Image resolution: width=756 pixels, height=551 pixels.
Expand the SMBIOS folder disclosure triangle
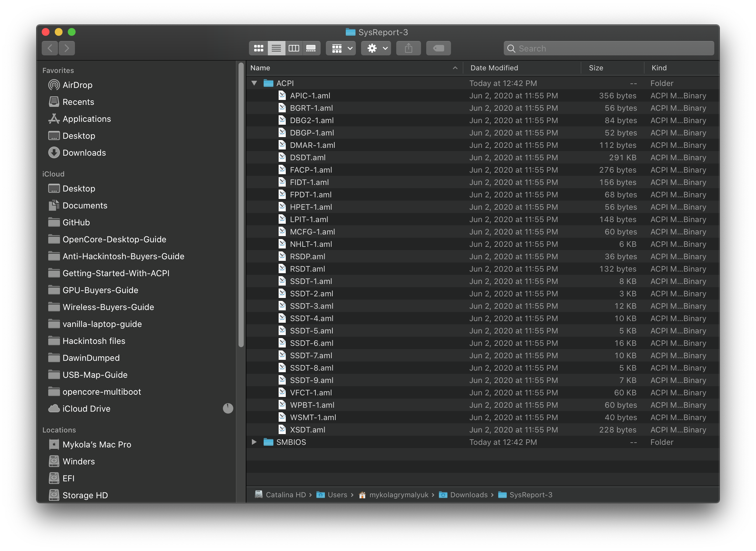click(x=254, y=442)
